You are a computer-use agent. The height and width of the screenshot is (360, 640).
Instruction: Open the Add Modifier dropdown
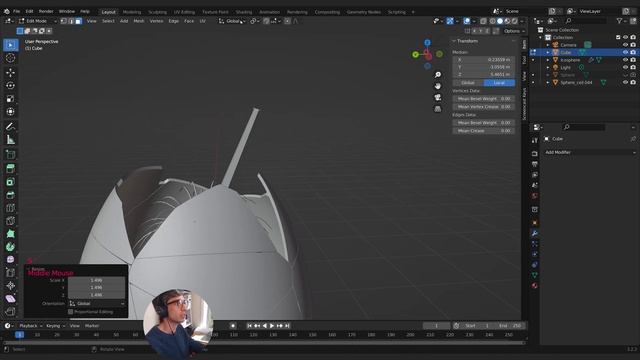click(x=590, y=152)
